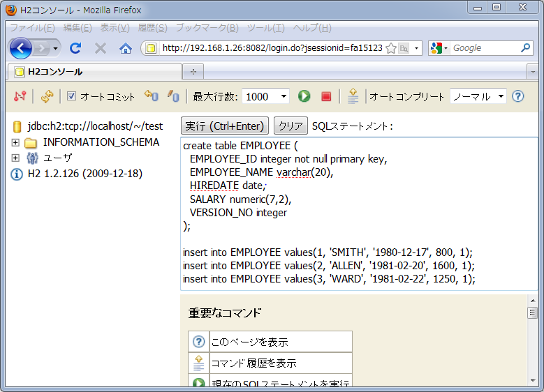
Task: Open command history icon in toolbar
Action: 353,96
